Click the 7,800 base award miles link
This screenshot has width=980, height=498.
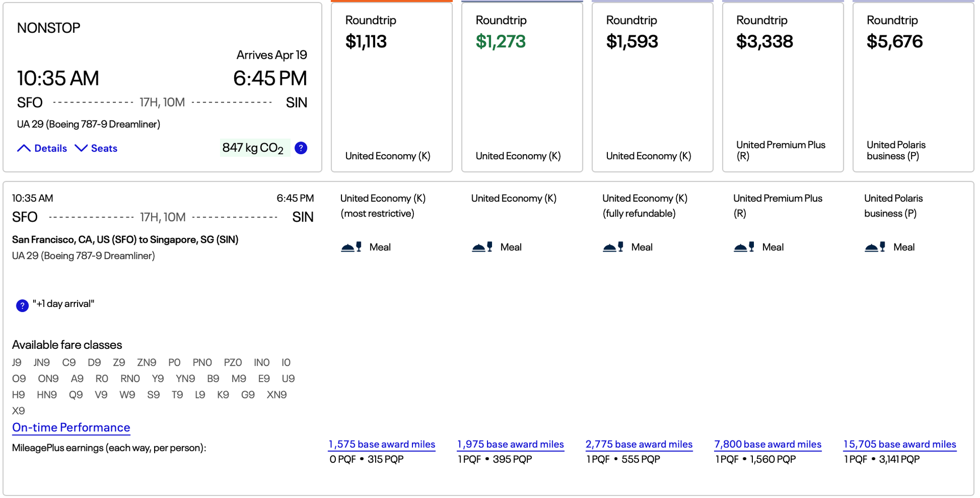point(768,444)
